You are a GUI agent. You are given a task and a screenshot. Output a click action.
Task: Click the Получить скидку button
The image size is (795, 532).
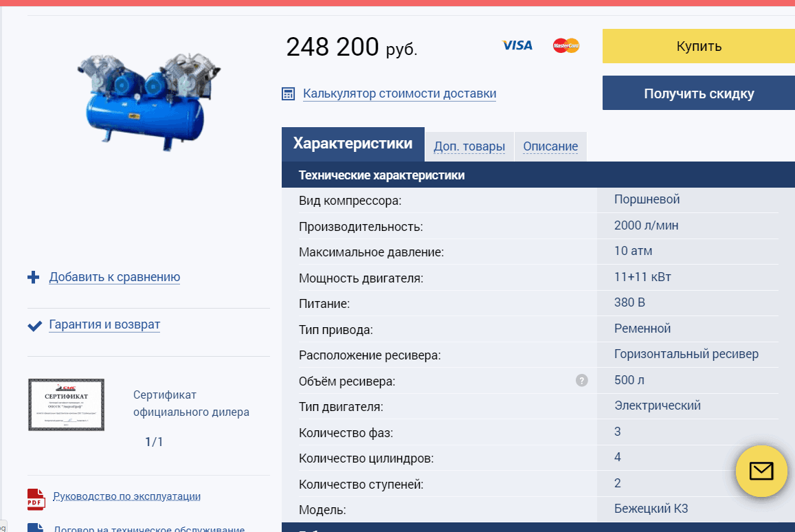699,93
